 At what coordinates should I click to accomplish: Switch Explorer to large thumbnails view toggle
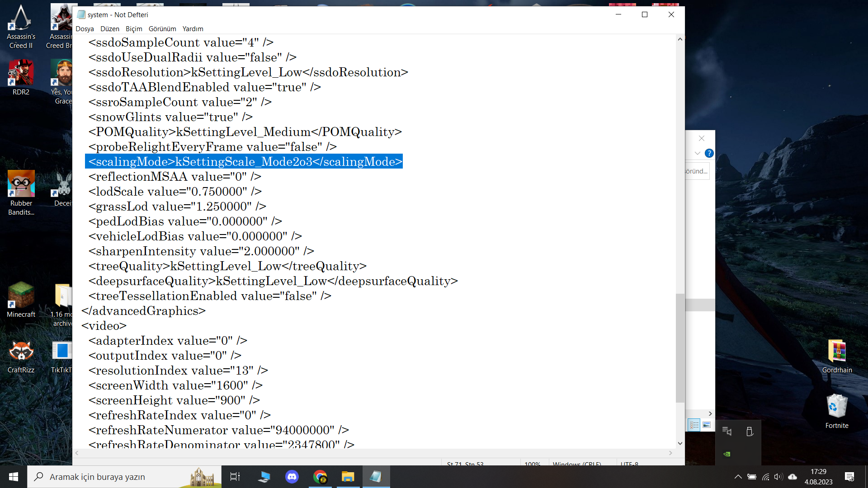[707, 425]
